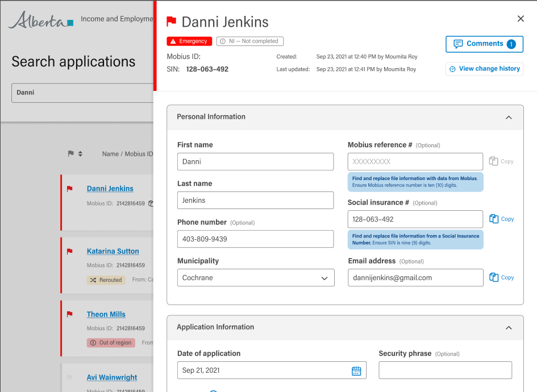Viewport: 537px width, 392px height.
Task: Open View change history
Action: pos(484,69)
